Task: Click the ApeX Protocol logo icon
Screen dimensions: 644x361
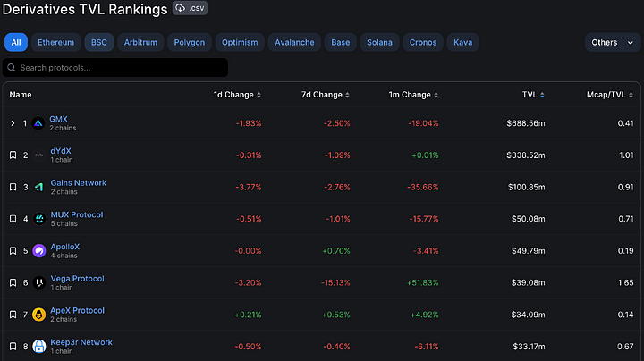Action: (x=39, y=315)
